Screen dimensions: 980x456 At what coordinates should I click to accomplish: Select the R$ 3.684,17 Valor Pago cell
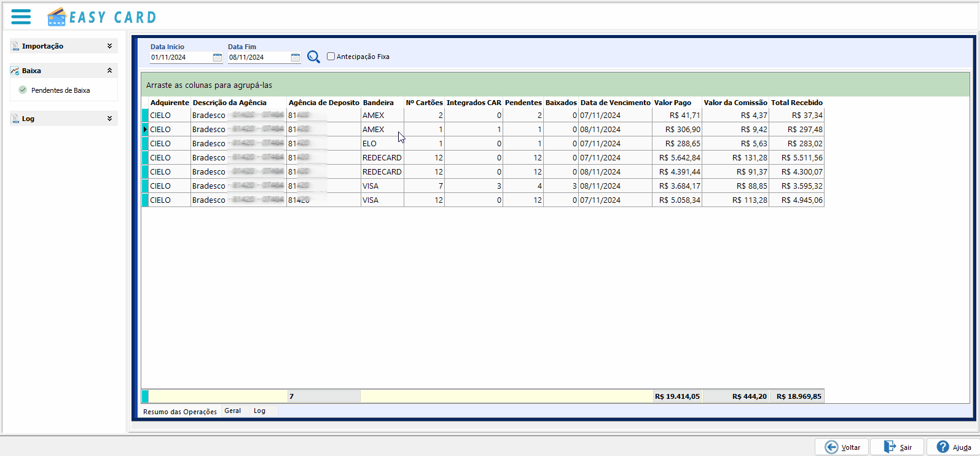[x=677, y=186]
